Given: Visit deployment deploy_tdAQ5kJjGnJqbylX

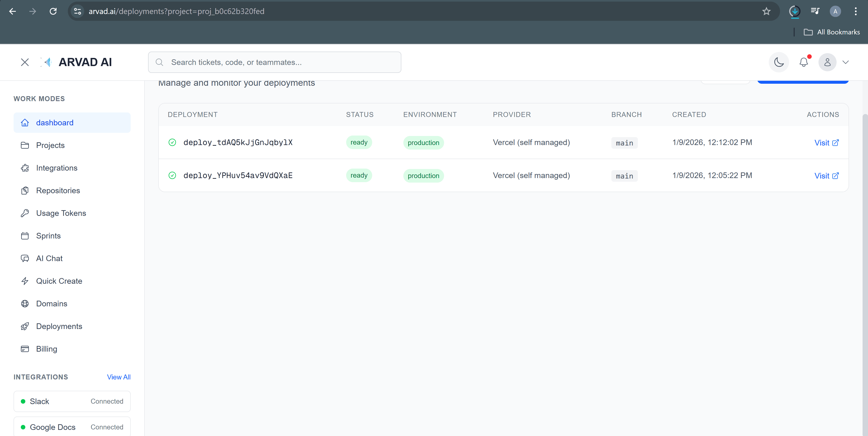Looking at the screenshot, I should click(826, 143).
